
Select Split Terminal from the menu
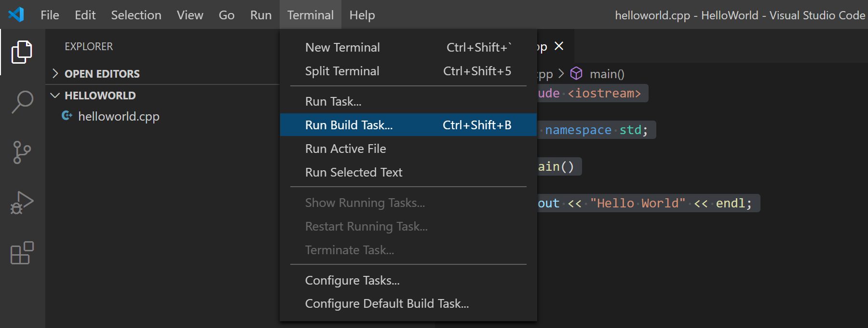tap(342, 70)
